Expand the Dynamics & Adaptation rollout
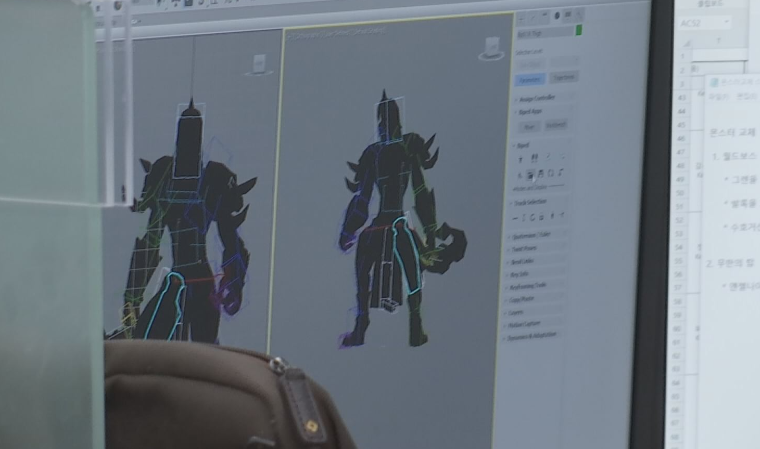 coord(531,335)
